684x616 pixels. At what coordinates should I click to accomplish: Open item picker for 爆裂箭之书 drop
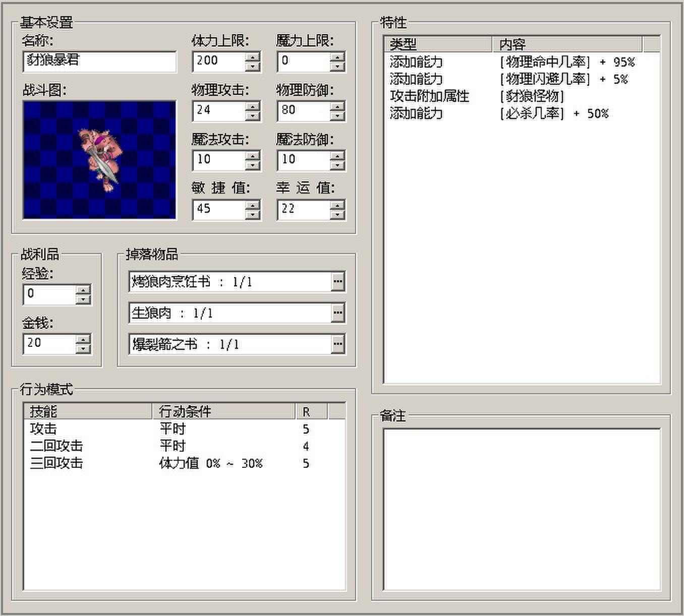tap(338, 344)
